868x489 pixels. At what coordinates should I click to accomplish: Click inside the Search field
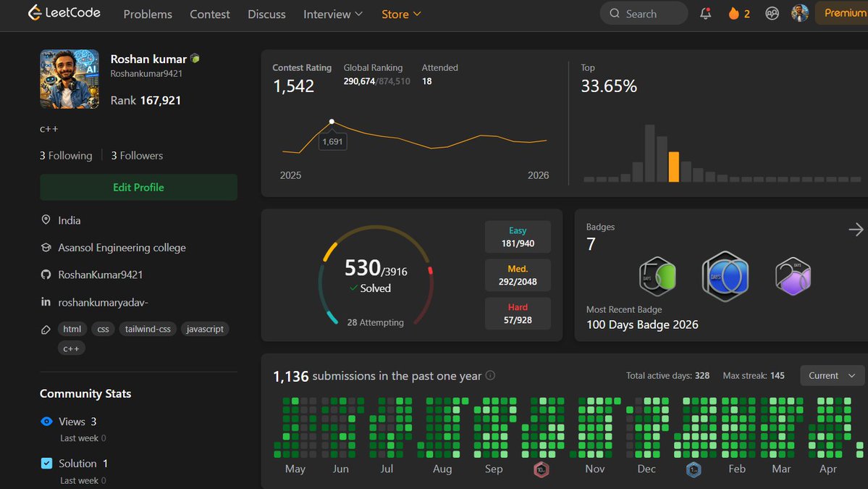tap(644, 13)
